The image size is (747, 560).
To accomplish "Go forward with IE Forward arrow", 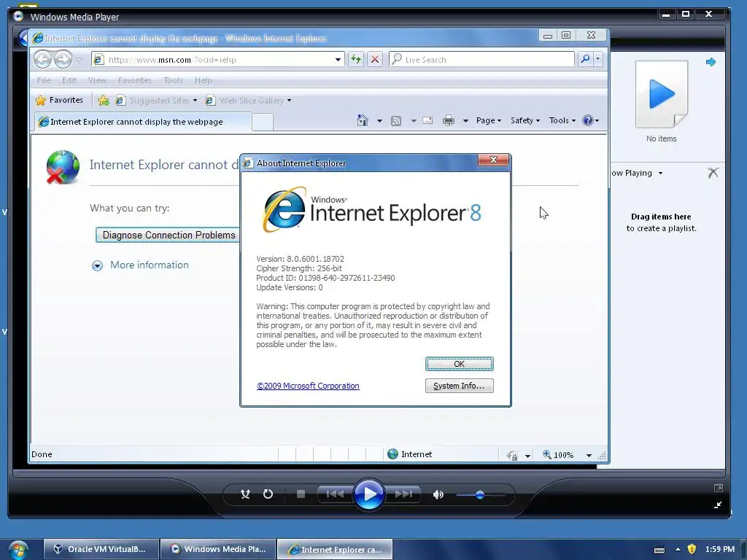I will point(63,60).
